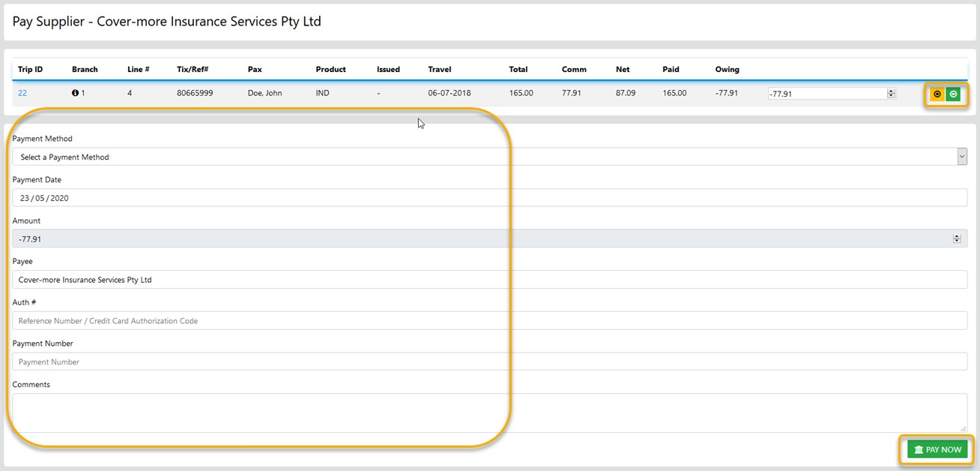Click the Owing column header
This screenshot has height=471, width=980.
pyautogui.click(x=727, y=69)
